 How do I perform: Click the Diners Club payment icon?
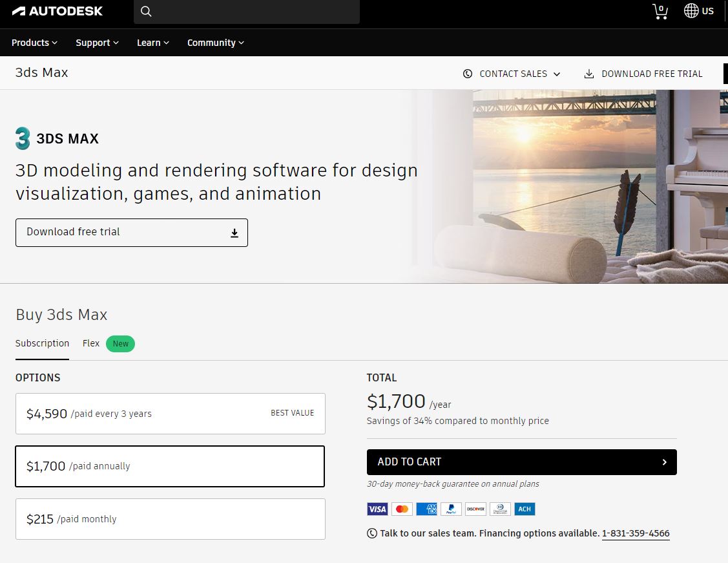point(501,509)
